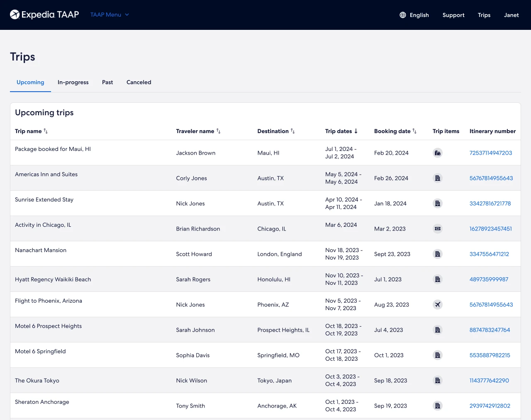Click hotel icon for Motel 6 Springfield
This screenshot has width=531, height=420.
click(438, 355)
